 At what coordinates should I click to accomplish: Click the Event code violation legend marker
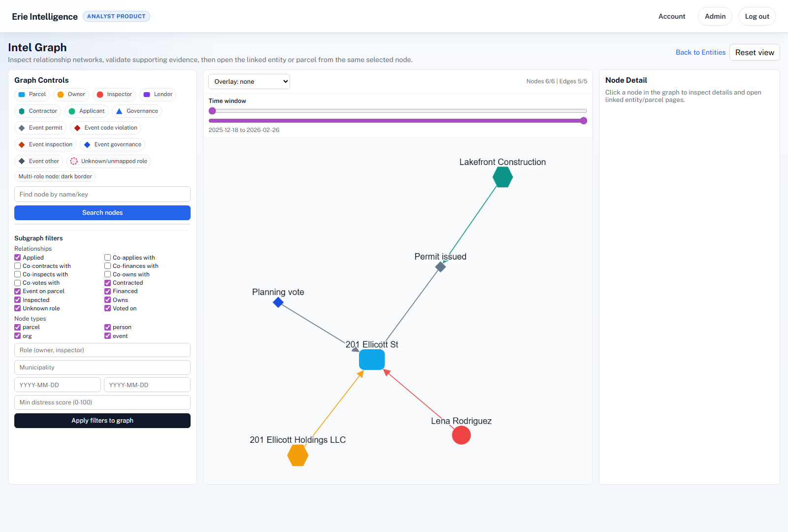78,128
